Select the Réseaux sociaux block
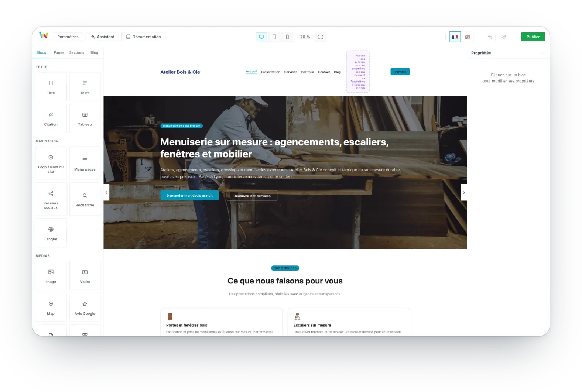 pyautogui.click(x=51, y=199)
